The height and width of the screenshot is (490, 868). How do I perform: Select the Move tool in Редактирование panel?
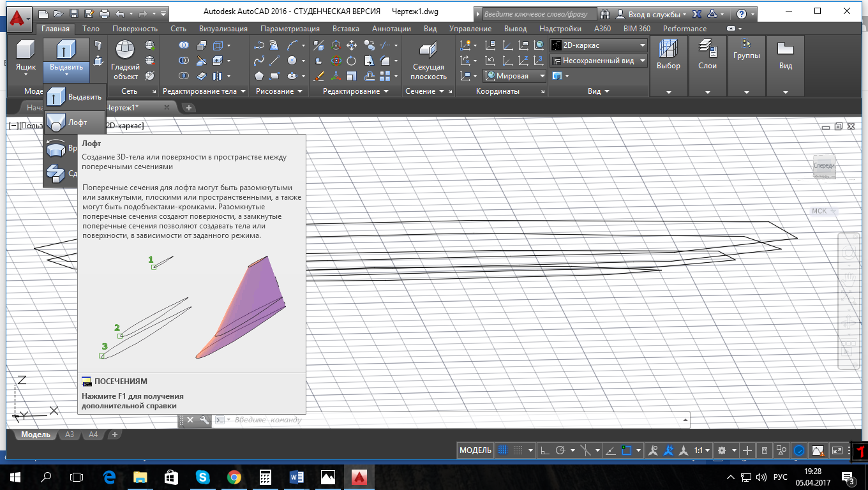[x=352, y=45]
